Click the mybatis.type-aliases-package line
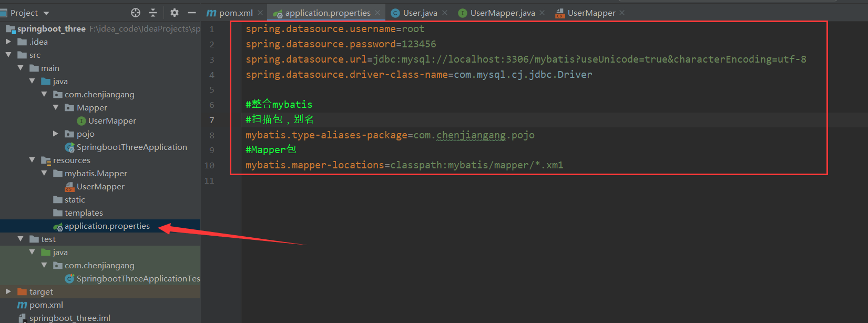 [x=390, y=135]
